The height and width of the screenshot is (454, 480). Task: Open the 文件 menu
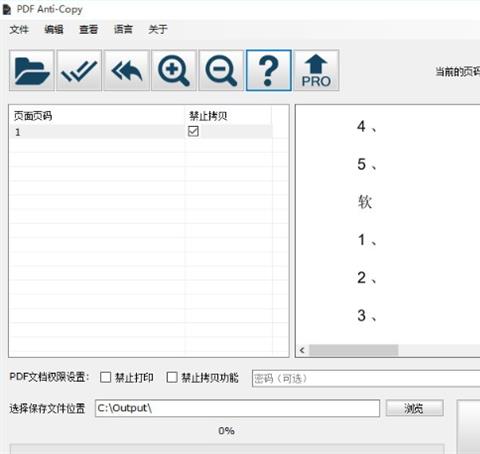(19, 29)
